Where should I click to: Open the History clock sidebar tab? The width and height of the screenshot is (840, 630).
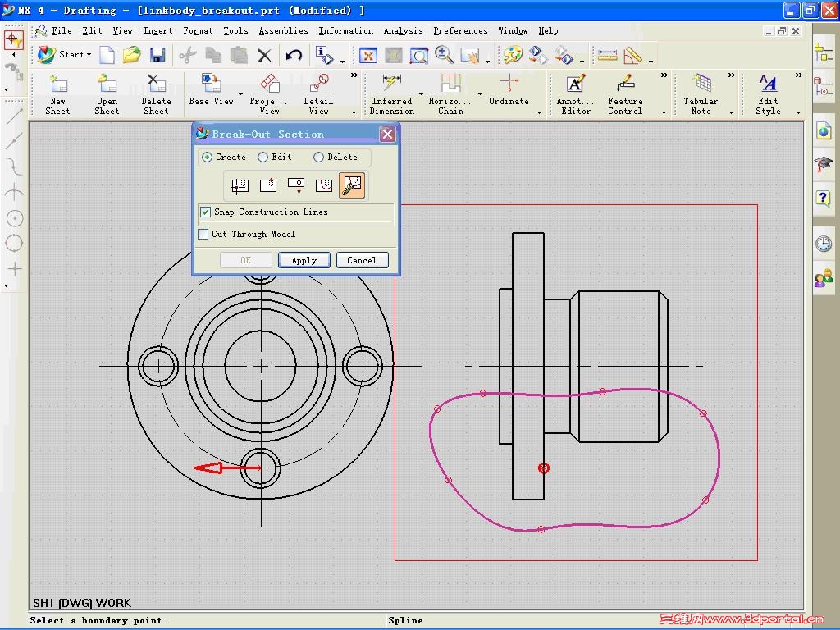(824, 244)
